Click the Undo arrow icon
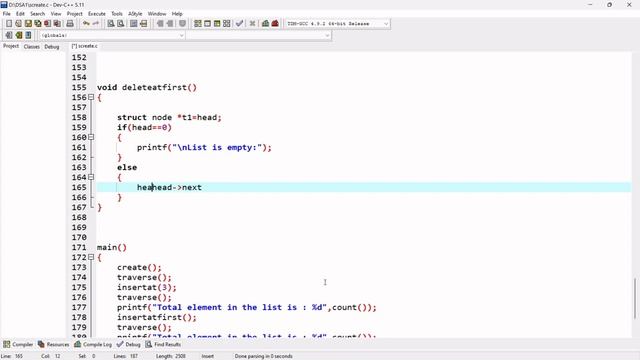The image size is (640, 360). click(86, 24)
